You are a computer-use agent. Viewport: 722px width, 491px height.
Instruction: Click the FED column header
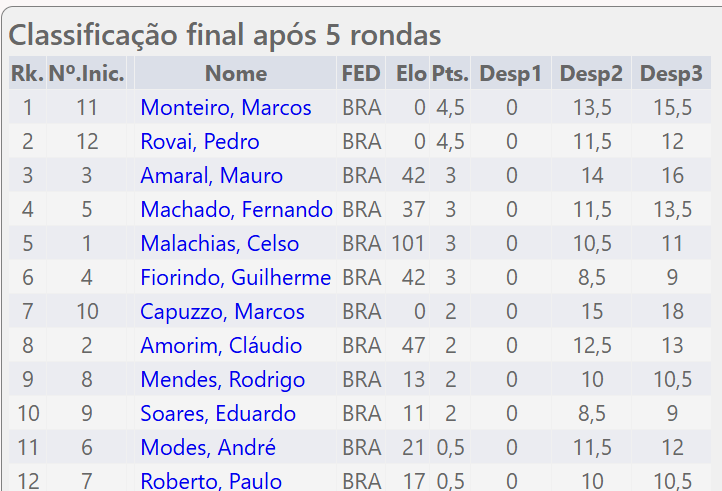point(360,73)
